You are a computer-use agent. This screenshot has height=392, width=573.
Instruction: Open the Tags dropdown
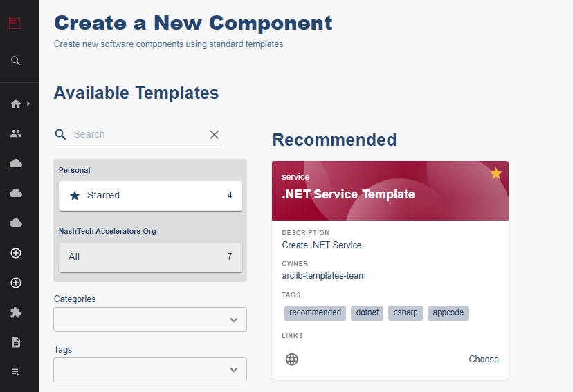click(150, 370)
